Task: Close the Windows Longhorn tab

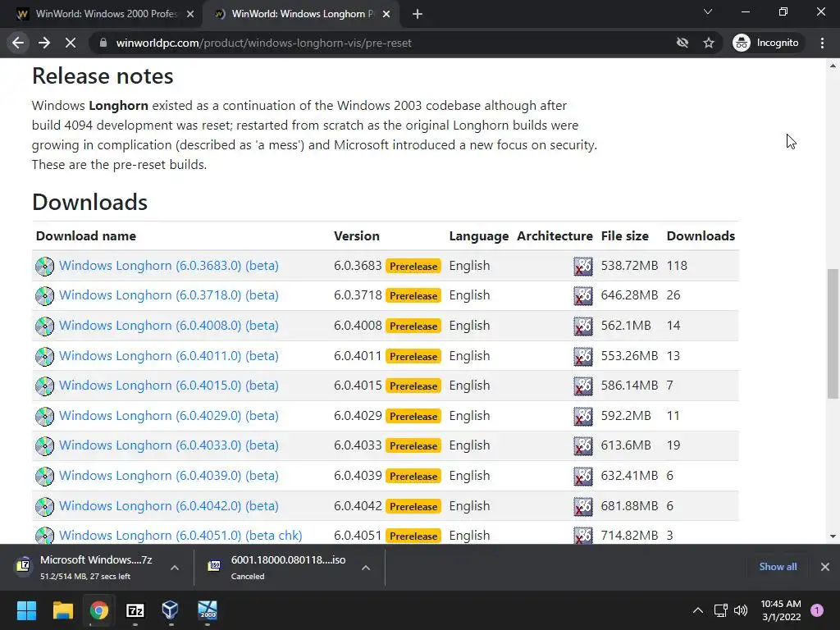Action: pos(386,14)
